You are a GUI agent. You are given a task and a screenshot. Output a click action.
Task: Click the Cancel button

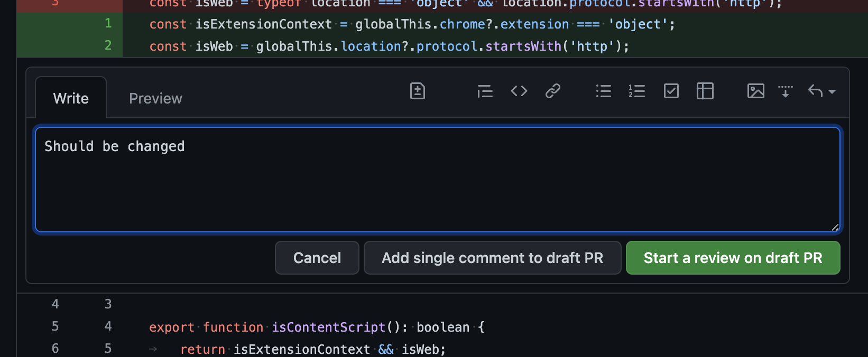pyautogui.click(x=317, y=258)
